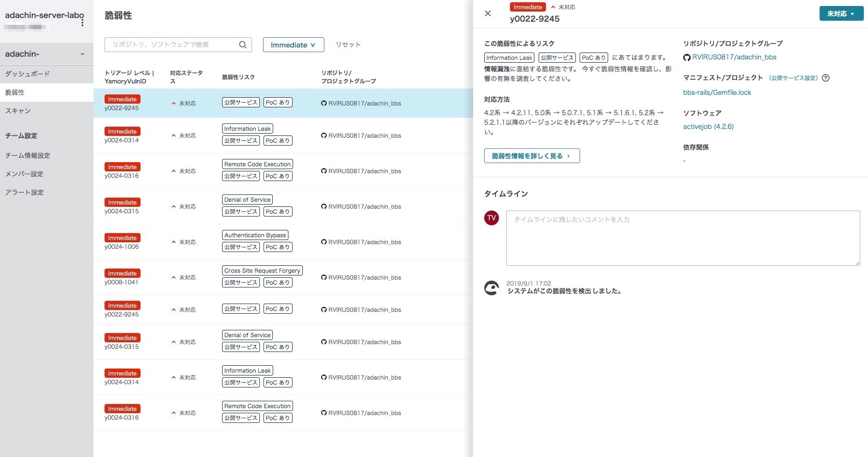The image size is (868, 457).
Task: Click the status caret icon for y0008-1041
Action: pos(174,277)
